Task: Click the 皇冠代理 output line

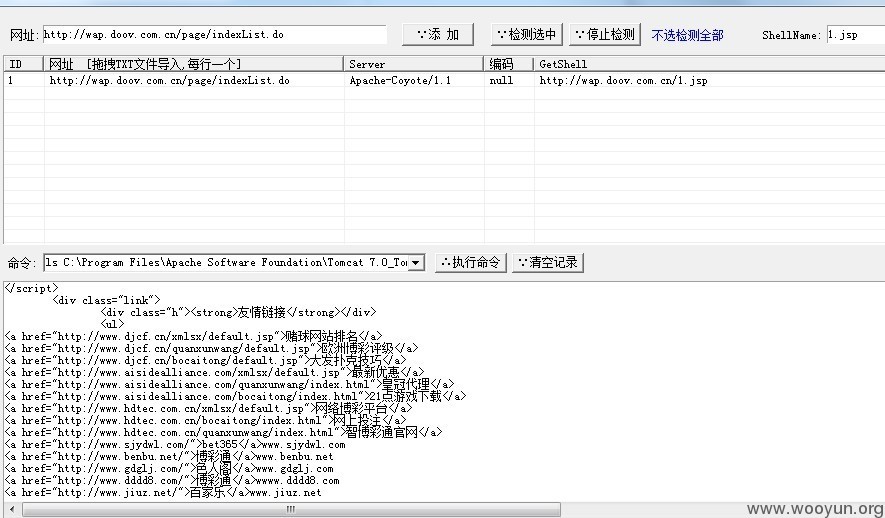Action: click(x=229, y=384)
